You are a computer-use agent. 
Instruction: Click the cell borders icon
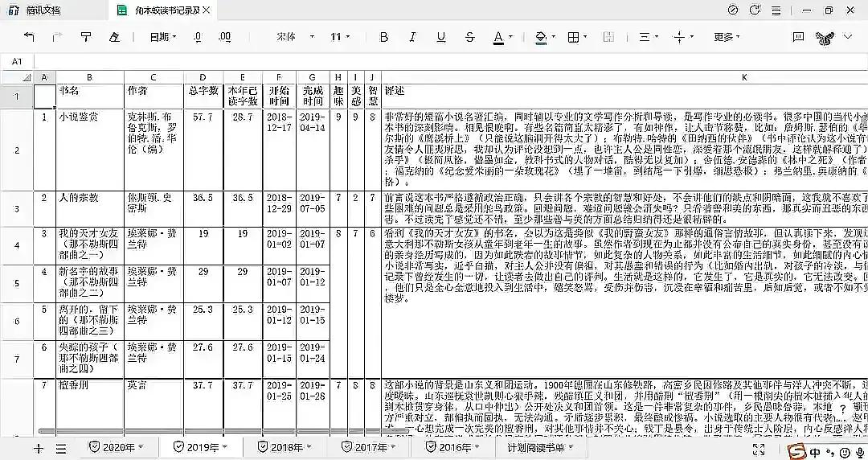click(574, 37)
